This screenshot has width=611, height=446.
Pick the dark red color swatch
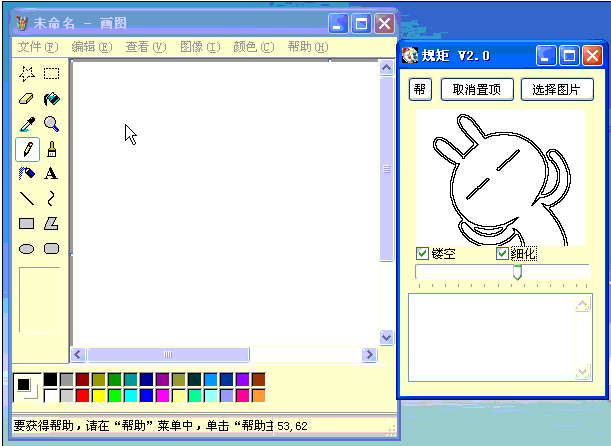(x=83, y=379)
